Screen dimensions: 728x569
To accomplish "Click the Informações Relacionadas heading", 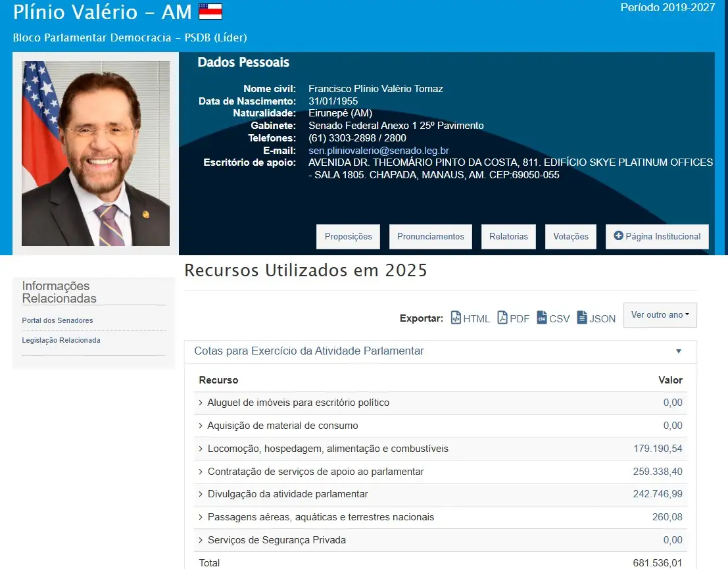I will click(x=59, y=292).
